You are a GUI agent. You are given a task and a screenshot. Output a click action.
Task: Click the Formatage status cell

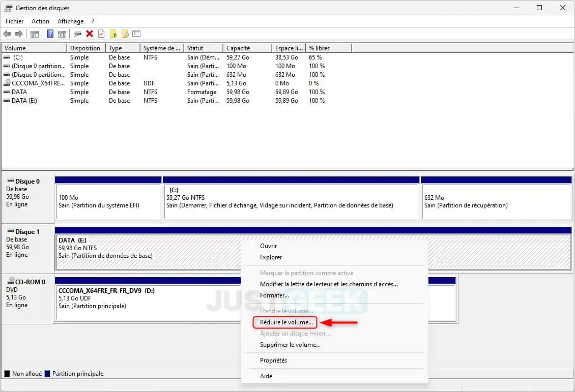pos(202,92)
